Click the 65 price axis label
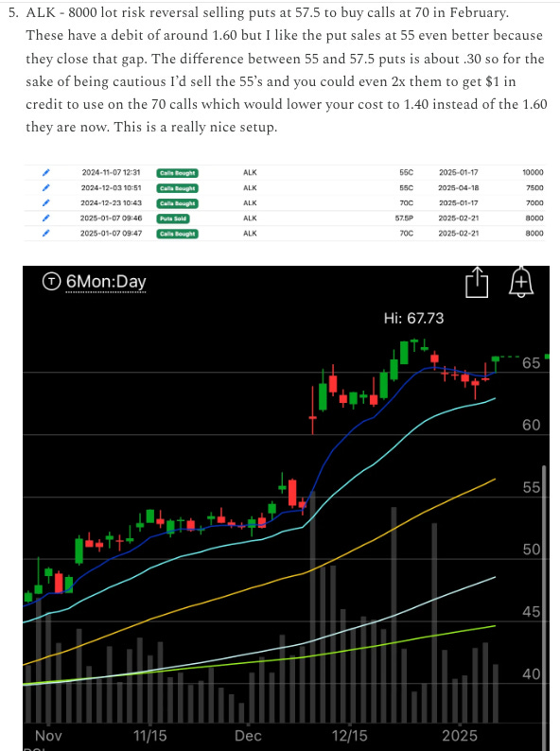 [532, 363]
